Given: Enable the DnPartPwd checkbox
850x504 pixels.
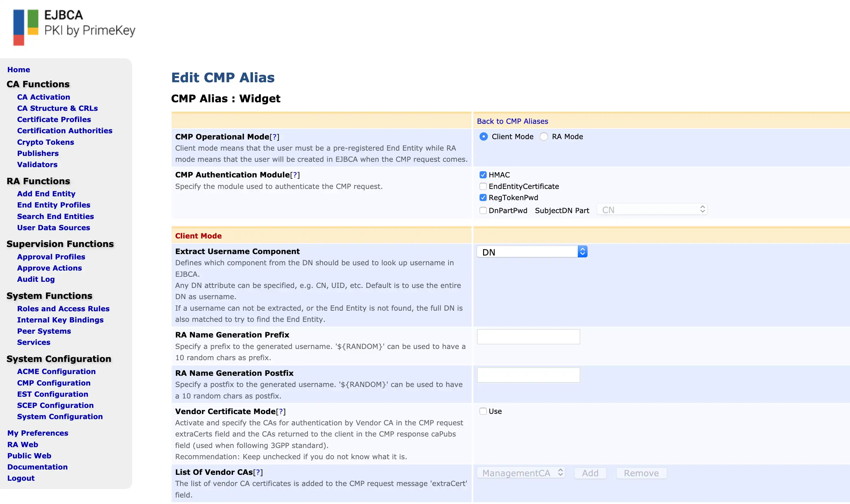Looking at the screenshot, I should [483, 210].
